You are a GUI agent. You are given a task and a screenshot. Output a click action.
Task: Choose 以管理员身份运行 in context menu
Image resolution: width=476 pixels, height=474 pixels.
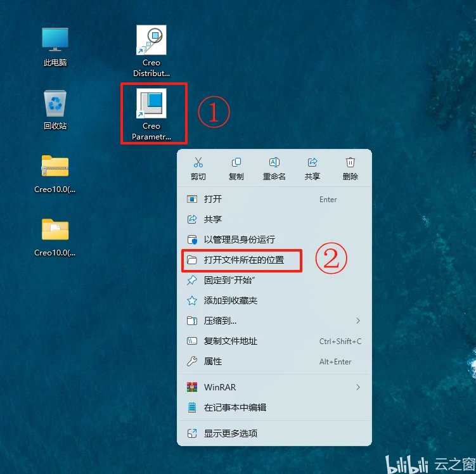coord(274,240)
